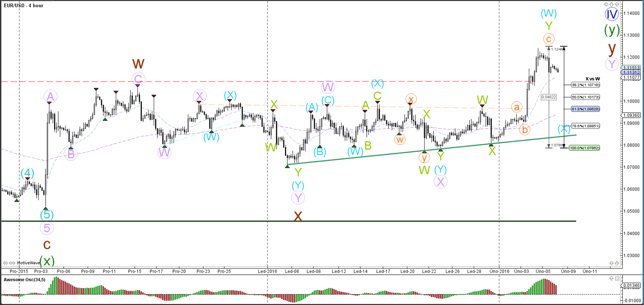Select the orange circled y wave label
Screen dimensions: 644x305
424,157
